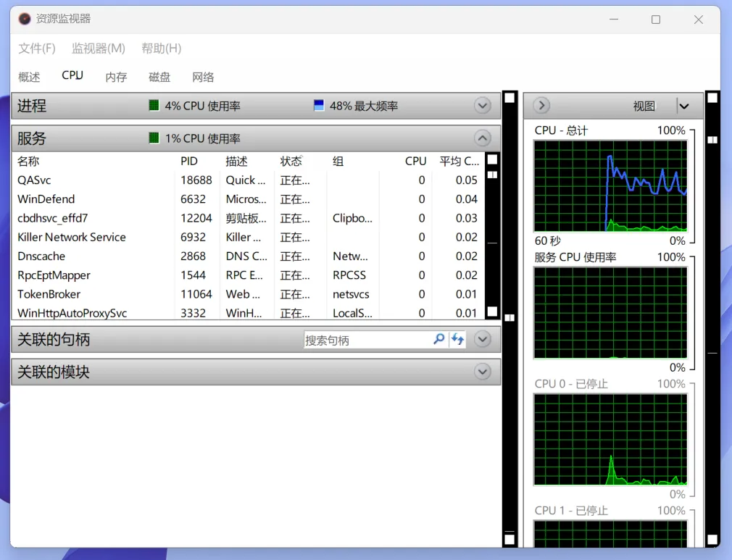Click the refresh icon beside 搜索句柄 box
This screenshot has width=732, height=560.
pos(457,339)
